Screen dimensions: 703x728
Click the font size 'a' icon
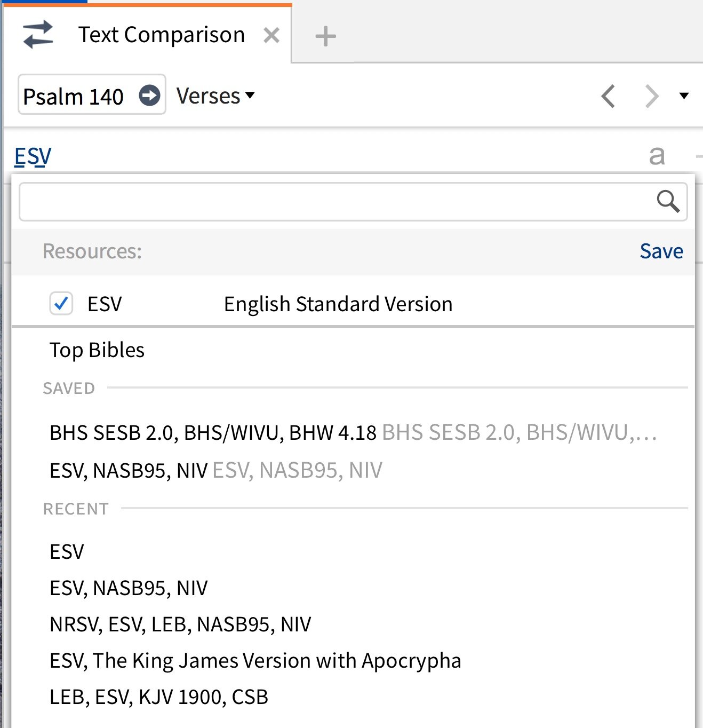(657, 156)
